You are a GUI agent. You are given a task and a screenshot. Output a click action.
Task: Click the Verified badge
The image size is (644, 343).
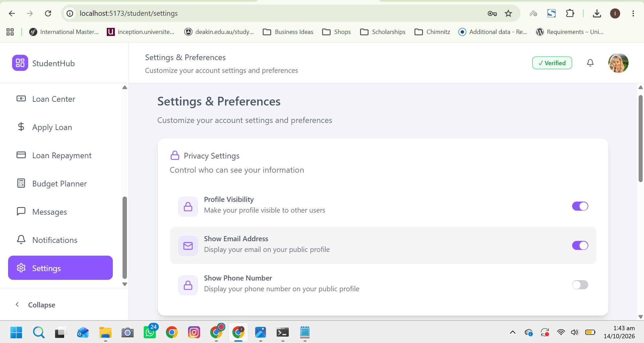552,63
